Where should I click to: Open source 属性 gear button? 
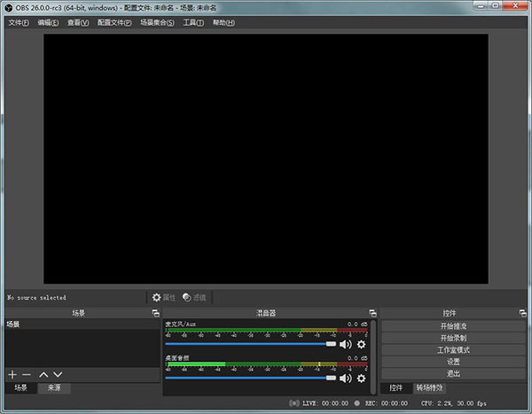point(164,297)
